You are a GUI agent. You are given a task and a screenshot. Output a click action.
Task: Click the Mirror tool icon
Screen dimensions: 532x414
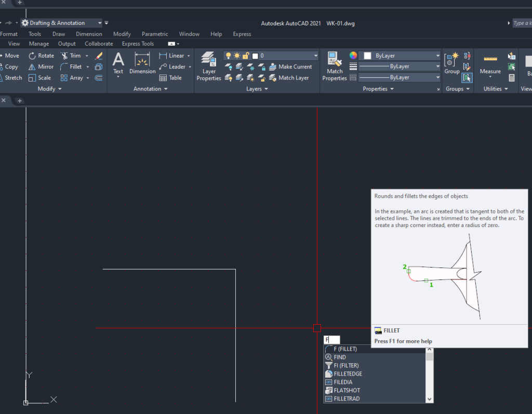coord(32,67)
